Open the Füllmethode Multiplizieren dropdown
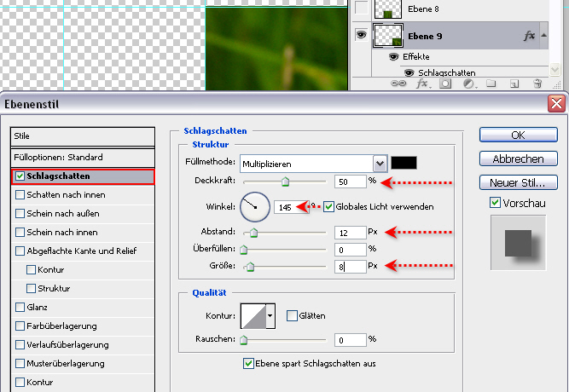This screenshot has height=392, width=569. 380,162
